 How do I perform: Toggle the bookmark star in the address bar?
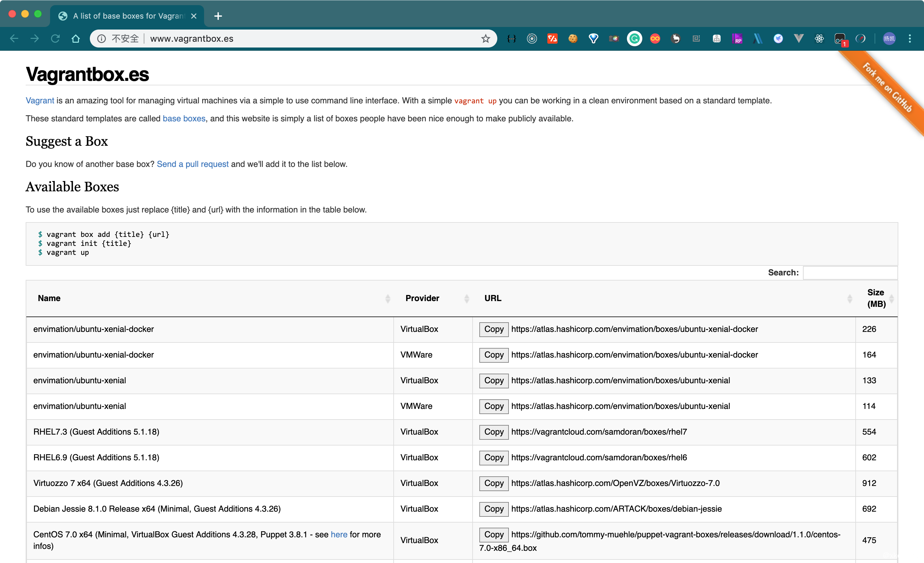point(486,39)
